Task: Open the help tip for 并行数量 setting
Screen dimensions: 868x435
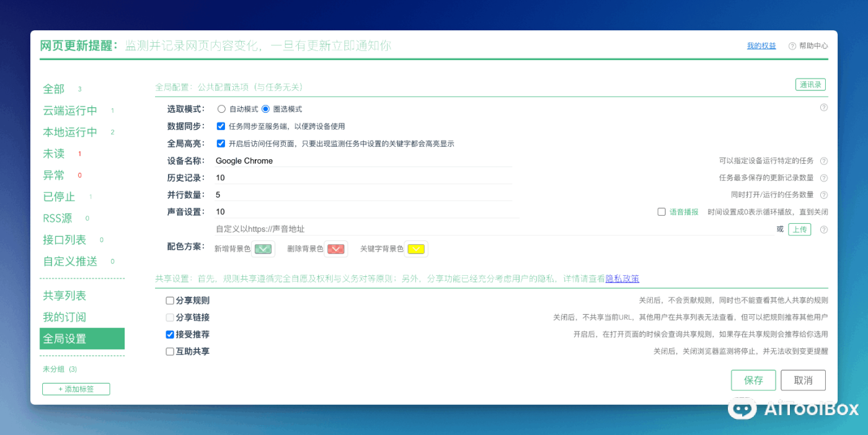Action: click(x=824, y=195)
